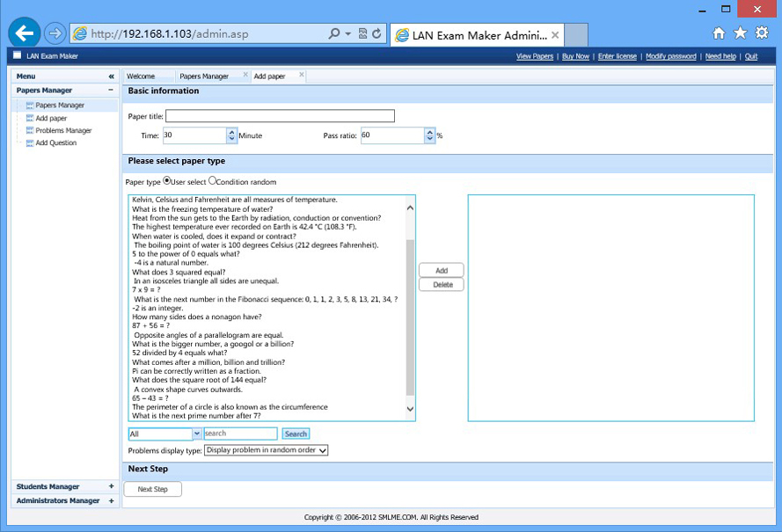Click the browser back arrow button
The image size is (782, 532).
click(x=24, y=33)
